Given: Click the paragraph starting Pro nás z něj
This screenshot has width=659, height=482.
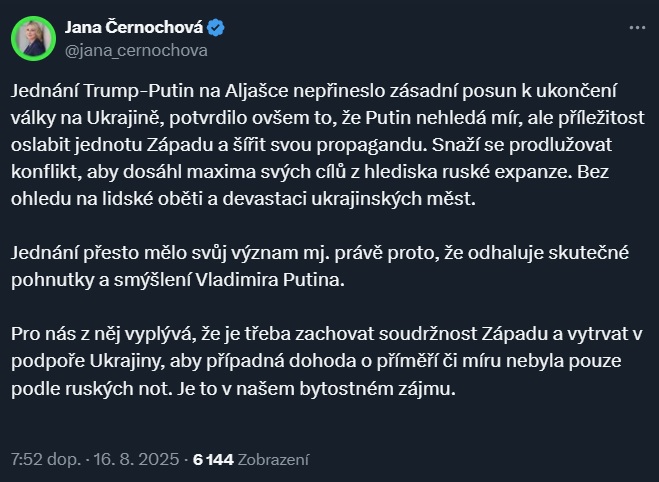Looking at the screenshot, I should (327, 361).
